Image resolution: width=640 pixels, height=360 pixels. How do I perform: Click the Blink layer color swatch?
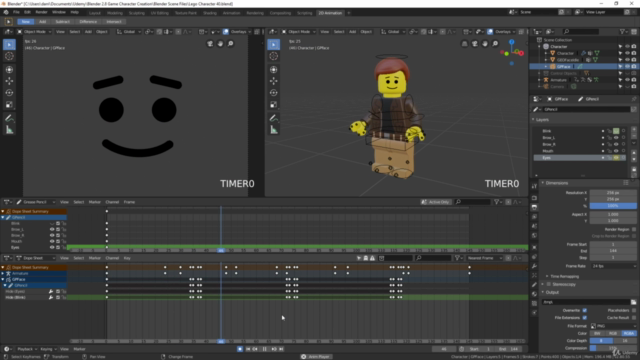tap(616, 131)
